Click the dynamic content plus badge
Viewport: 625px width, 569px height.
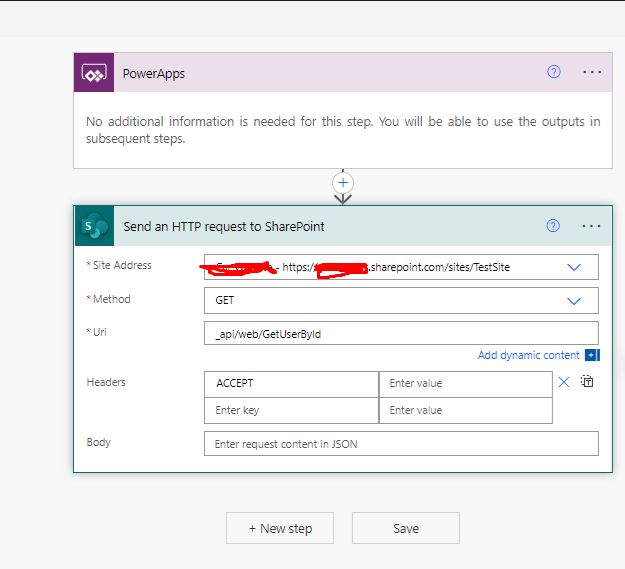pyautogui.click(x=592, y=355)
